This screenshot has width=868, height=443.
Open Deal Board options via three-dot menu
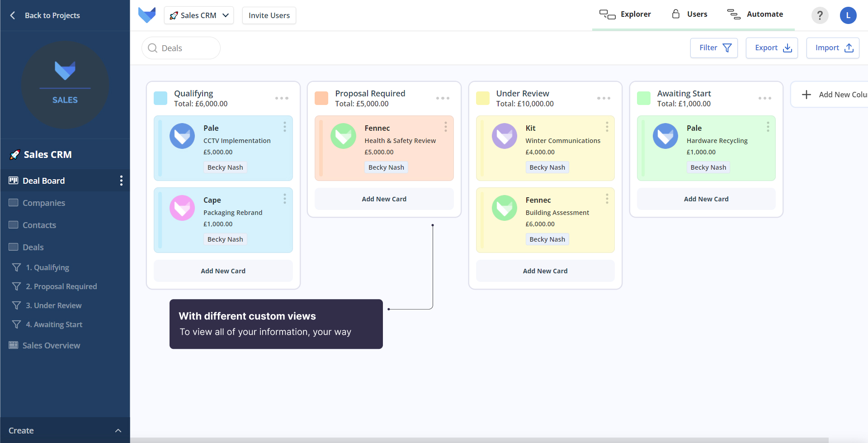(x=121, y=181)
